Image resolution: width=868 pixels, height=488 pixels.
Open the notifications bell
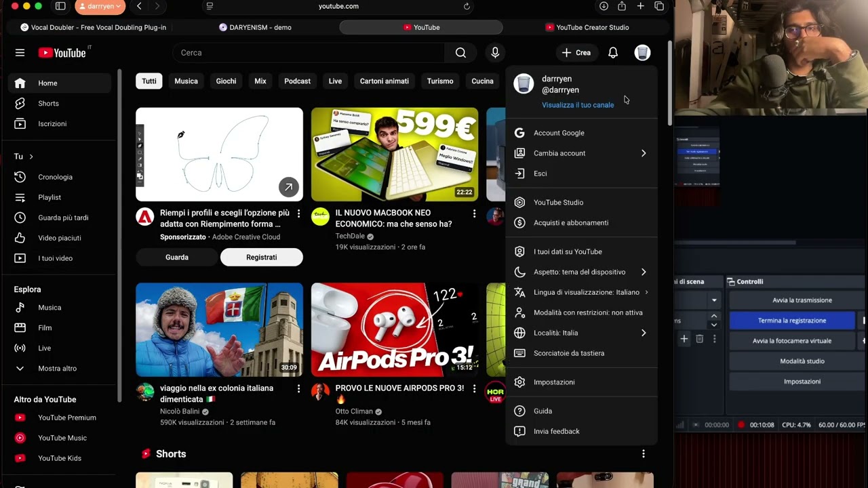(613, 53)
